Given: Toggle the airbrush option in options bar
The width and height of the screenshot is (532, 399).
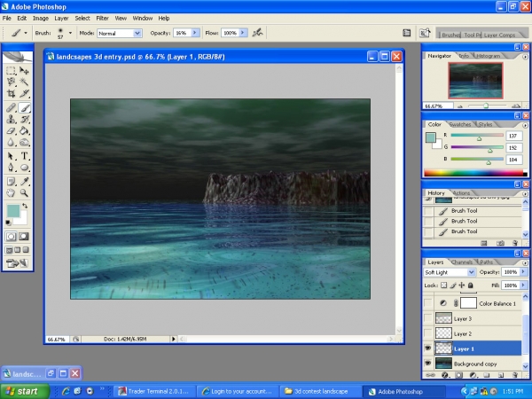Looking at the screenshot, I should (x=257, y=33).
